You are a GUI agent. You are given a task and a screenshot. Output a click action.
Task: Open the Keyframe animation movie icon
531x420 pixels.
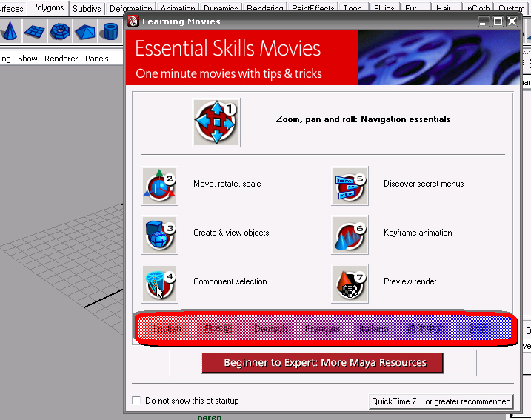350,234
